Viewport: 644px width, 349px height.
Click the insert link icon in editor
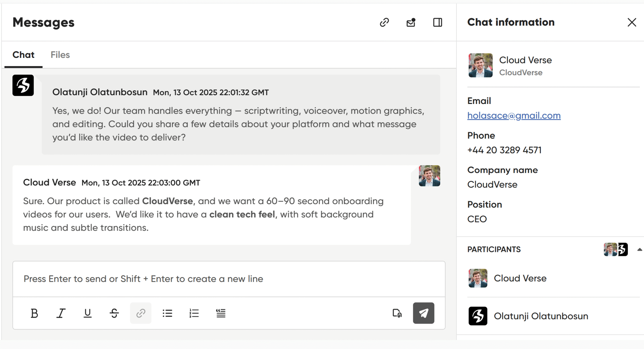(x=141, y=313)
